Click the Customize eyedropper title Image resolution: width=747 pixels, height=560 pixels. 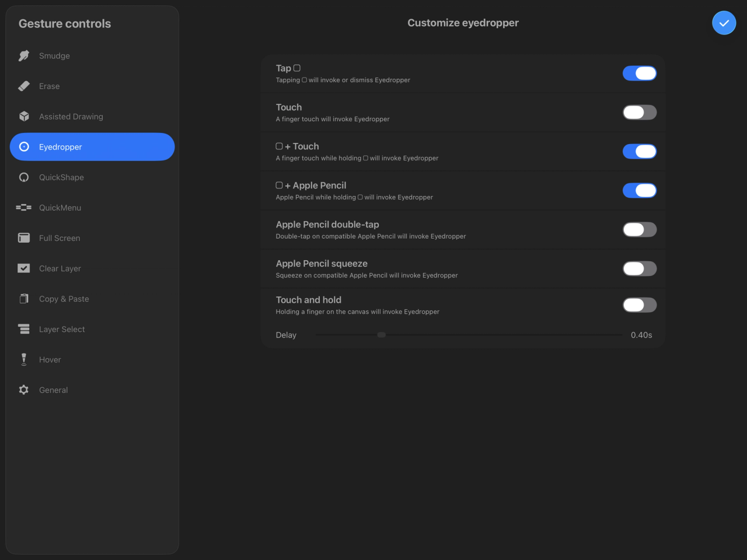point(463,23)
